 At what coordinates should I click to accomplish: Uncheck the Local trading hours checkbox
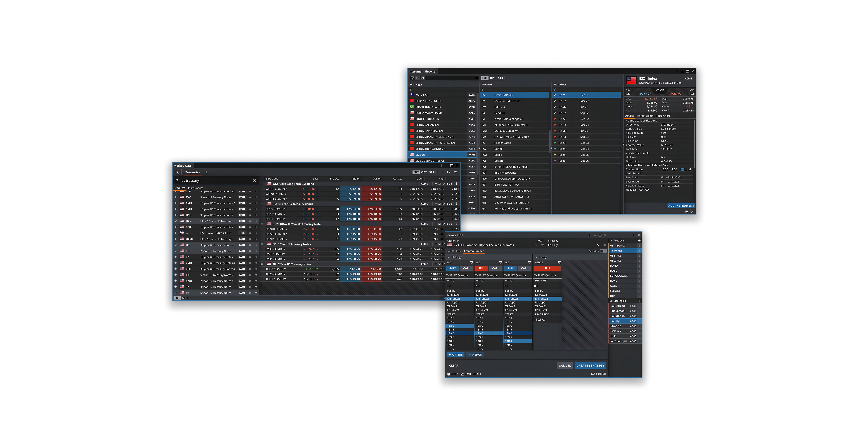[682, 169]
